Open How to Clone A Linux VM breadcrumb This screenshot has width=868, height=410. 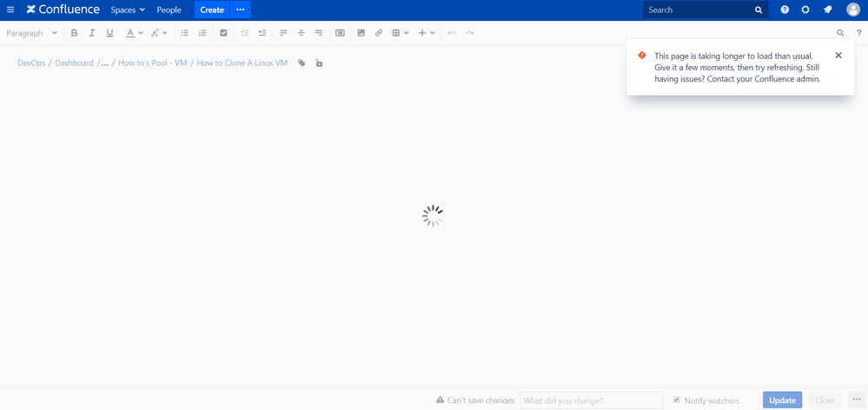(242, 63)
